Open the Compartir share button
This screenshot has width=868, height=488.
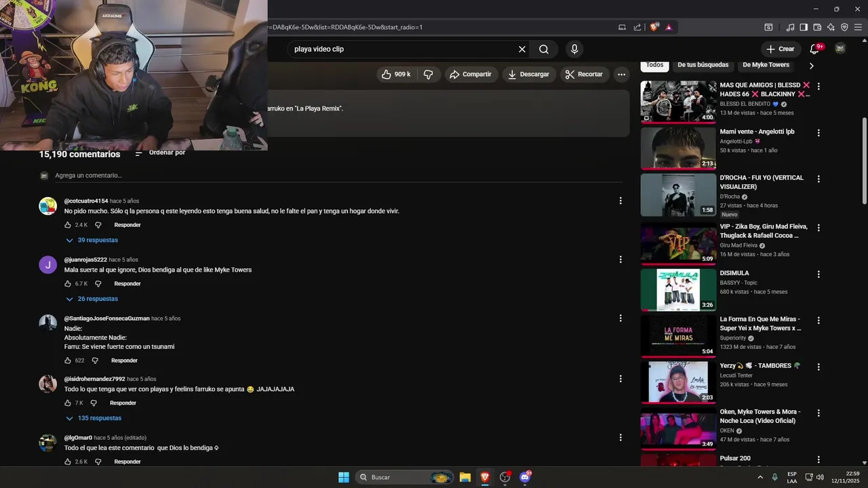pos(471,75)
